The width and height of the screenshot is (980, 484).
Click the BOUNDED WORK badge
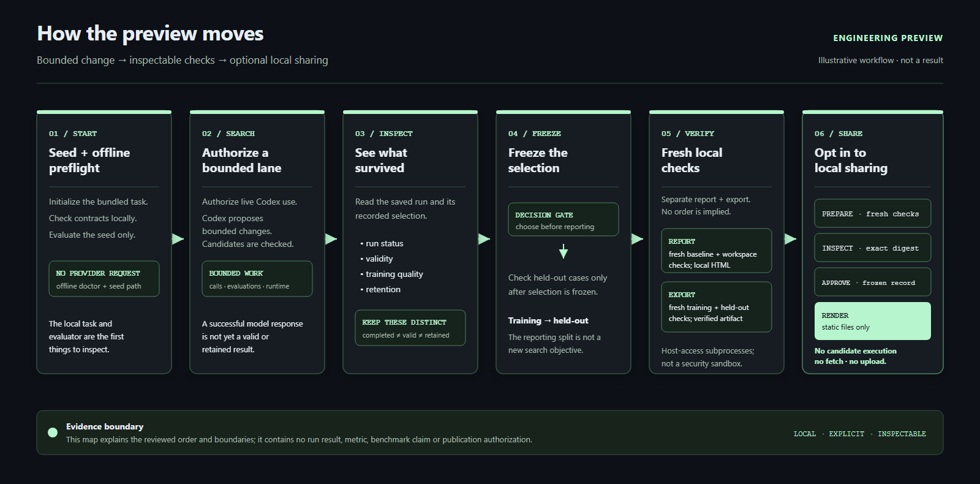tap(257, 279)
